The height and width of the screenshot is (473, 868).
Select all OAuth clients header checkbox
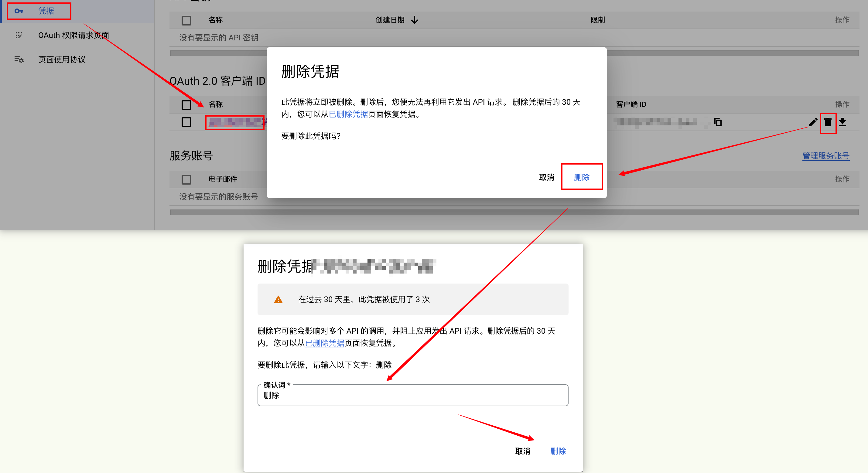pyautogui.click(x=186, y=105)
